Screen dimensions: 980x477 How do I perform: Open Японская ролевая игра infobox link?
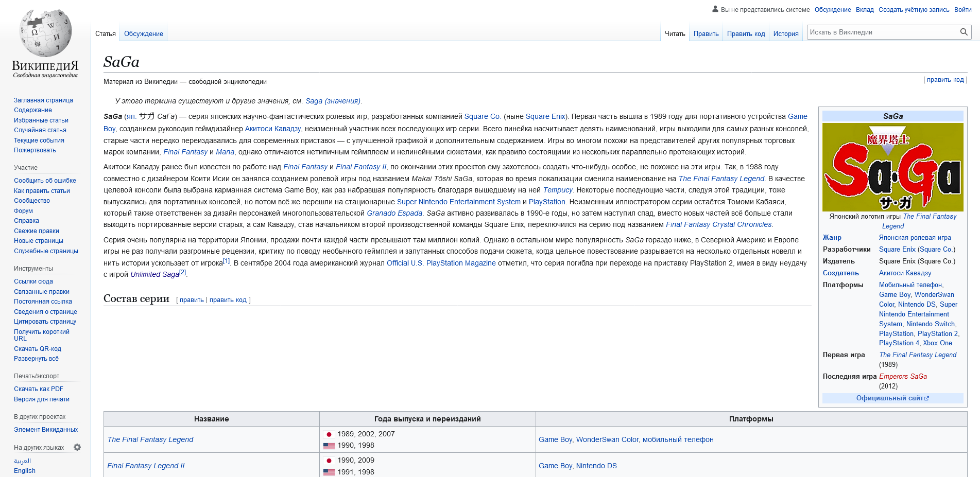click(x=915, y=238)
